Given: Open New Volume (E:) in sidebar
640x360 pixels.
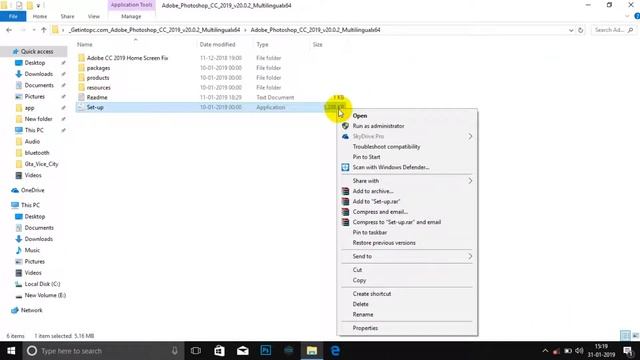Looking at the screenshot, I should tap(45, 295).
